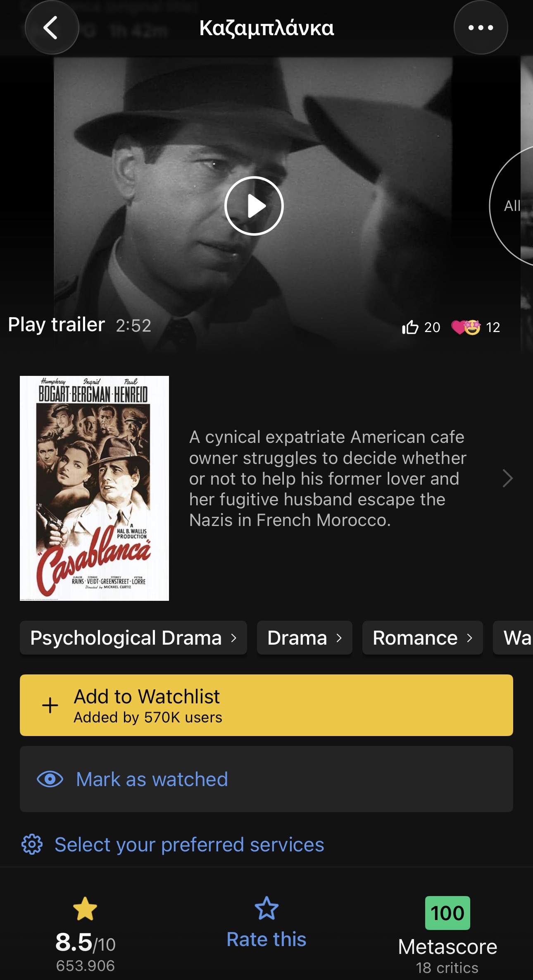533x980 pixels.
Task: Tap the Play trailer label
Action: click(x=57, y=325)
